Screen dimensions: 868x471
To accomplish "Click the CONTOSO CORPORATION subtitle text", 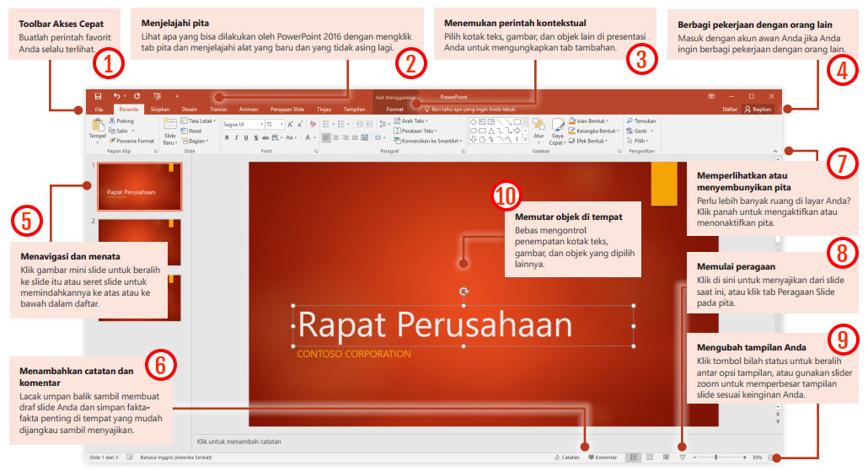I will pyautogui.click(x=354, y=354).
